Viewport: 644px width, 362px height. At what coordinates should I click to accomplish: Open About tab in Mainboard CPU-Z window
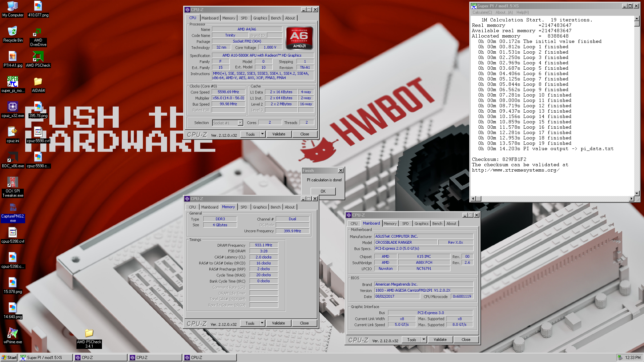(x=451, y=224)
